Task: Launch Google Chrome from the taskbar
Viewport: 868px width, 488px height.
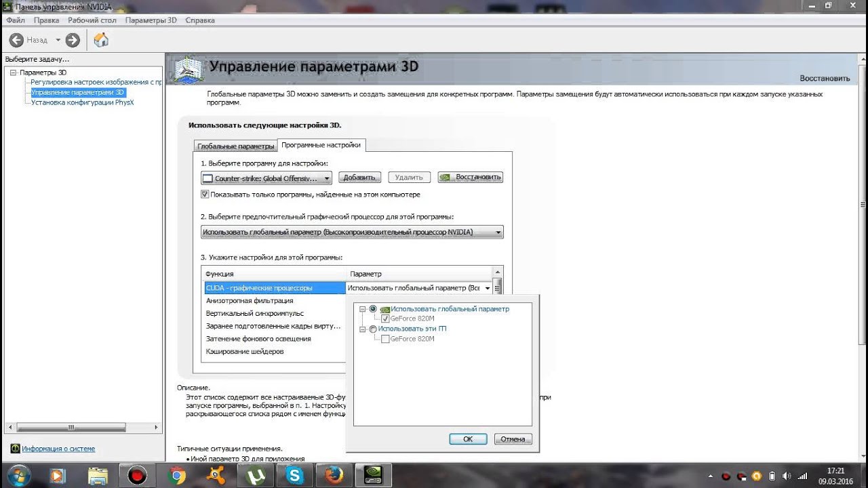Action: (x=178, y=476)
